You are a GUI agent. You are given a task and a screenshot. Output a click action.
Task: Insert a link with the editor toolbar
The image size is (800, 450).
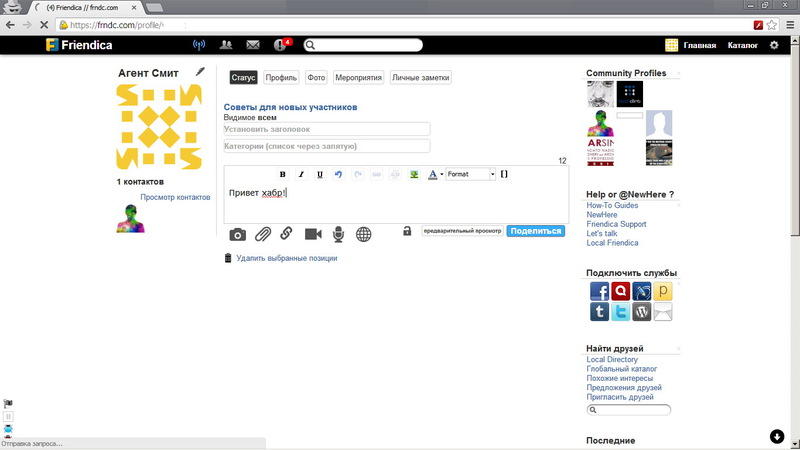377,174
